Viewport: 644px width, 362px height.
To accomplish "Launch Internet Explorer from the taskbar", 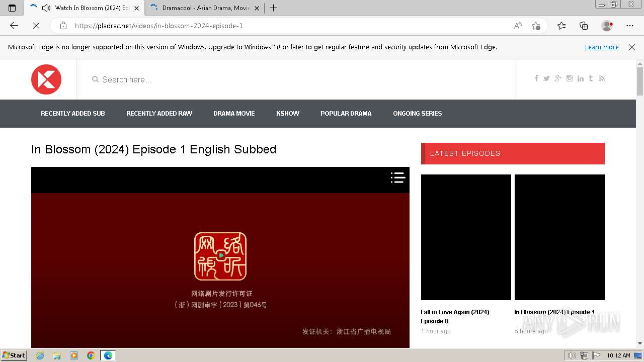I will (40, 355).
